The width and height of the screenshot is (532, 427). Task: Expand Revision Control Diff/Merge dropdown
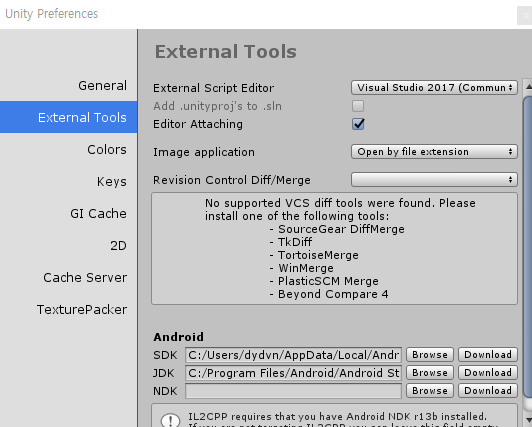coord(434,180)
